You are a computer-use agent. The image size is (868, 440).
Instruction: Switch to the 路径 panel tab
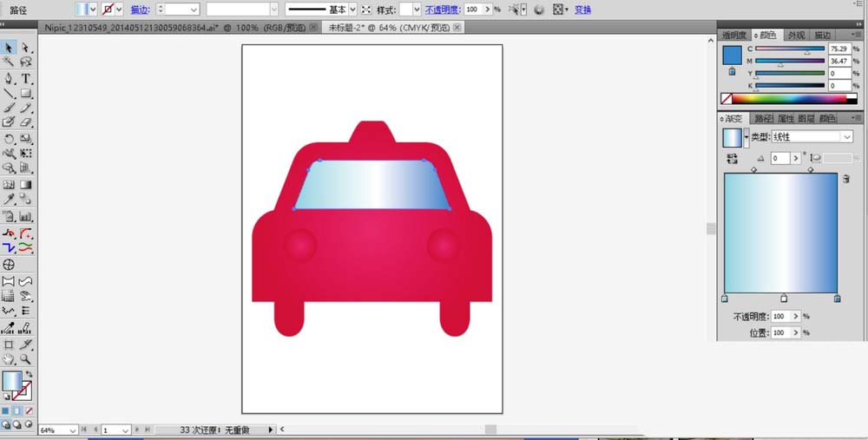coord(763,118)
